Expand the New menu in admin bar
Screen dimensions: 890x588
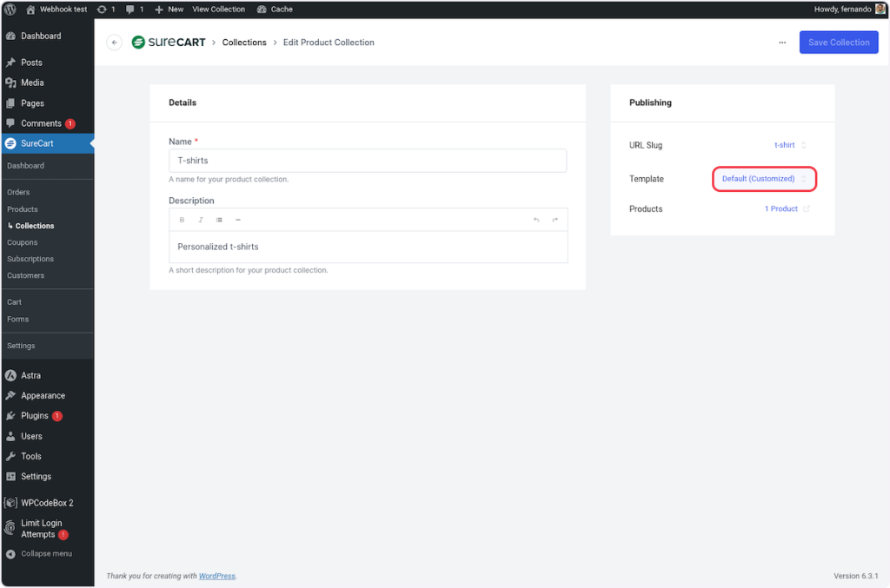[169, 9]
